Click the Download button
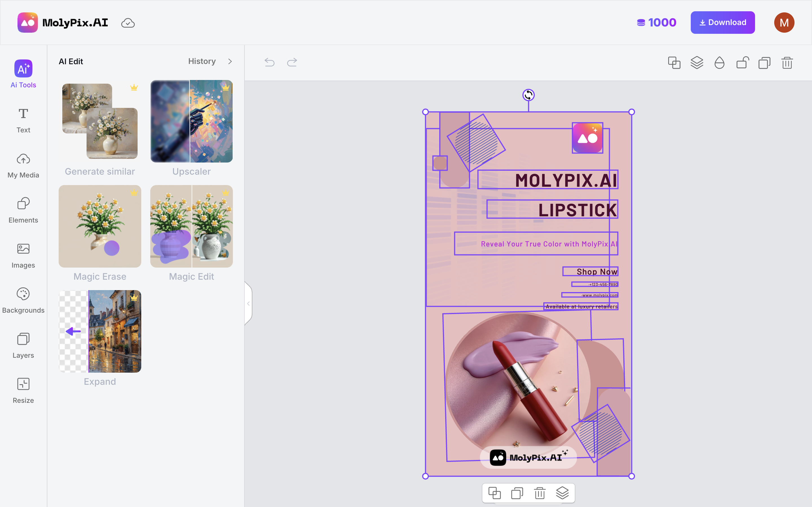This screenshot has width=812, height=507. click(722, 23)
